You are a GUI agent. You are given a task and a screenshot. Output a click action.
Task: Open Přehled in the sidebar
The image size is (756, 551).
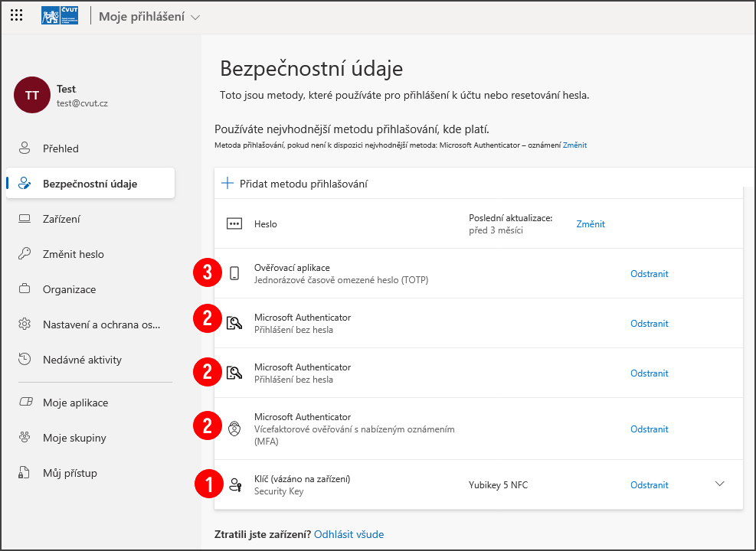(61, 148)
